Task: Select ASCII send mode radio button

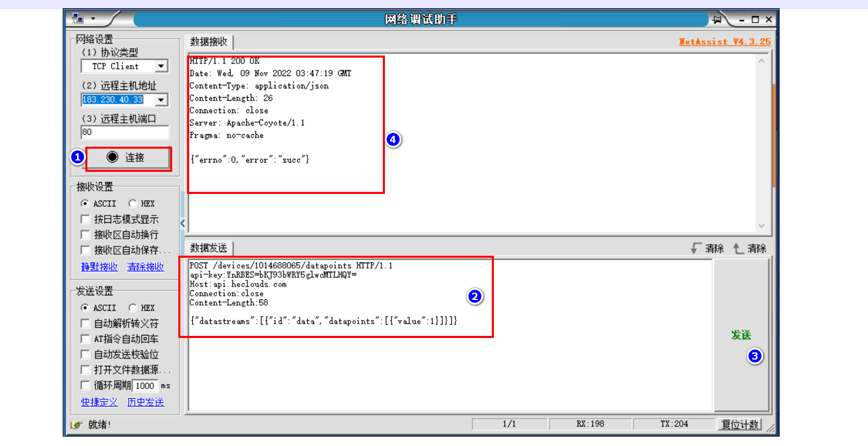Action: (85, 308)
